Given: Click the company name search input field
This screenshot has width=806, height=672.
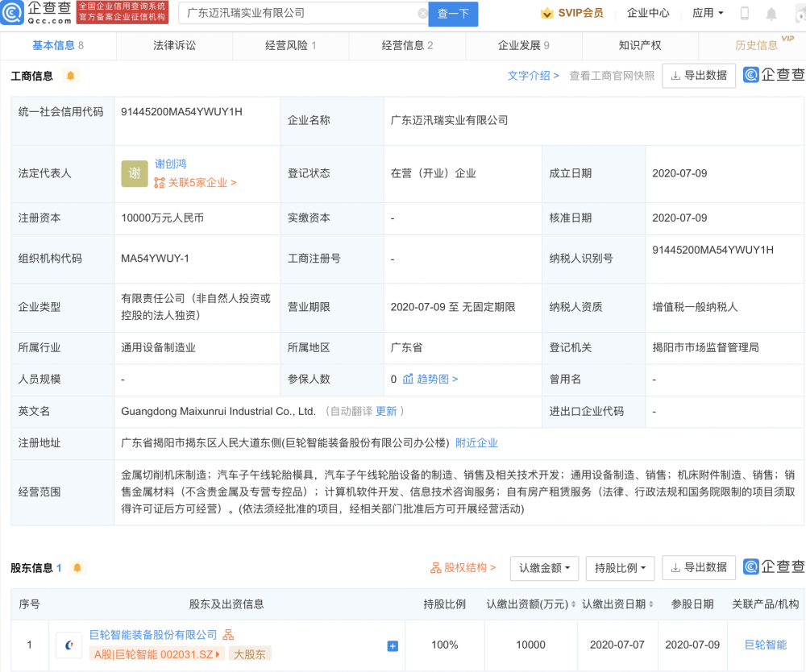Looking at the screenshot, I should 298,14.
